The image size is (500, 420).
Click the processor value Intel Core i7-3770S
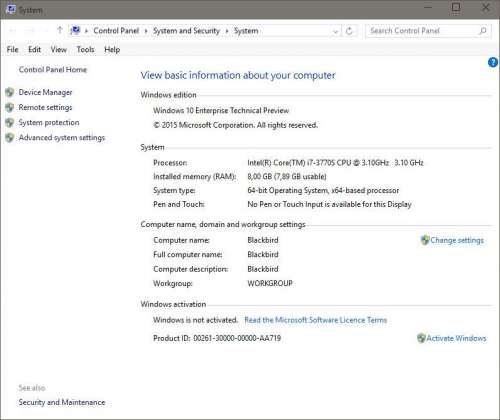[x=335, y=163]
